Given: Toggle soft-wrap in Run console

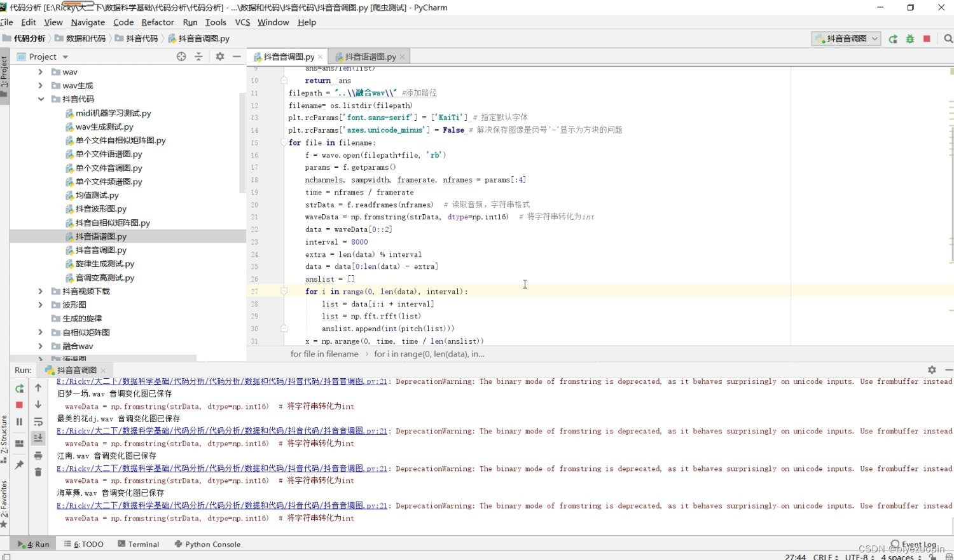Looking at the screenshot, I should click(38, 422).
